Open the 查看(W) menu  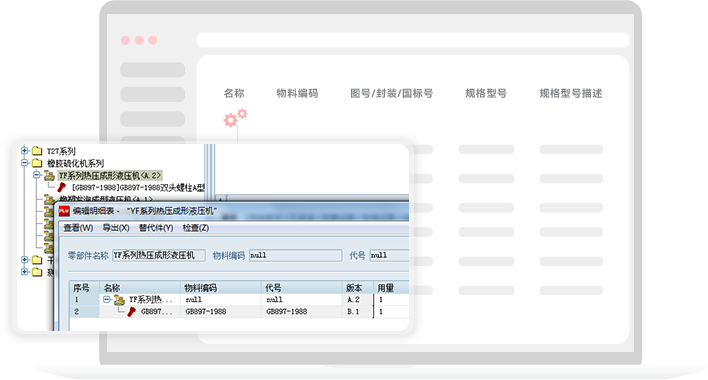point(78,228)
